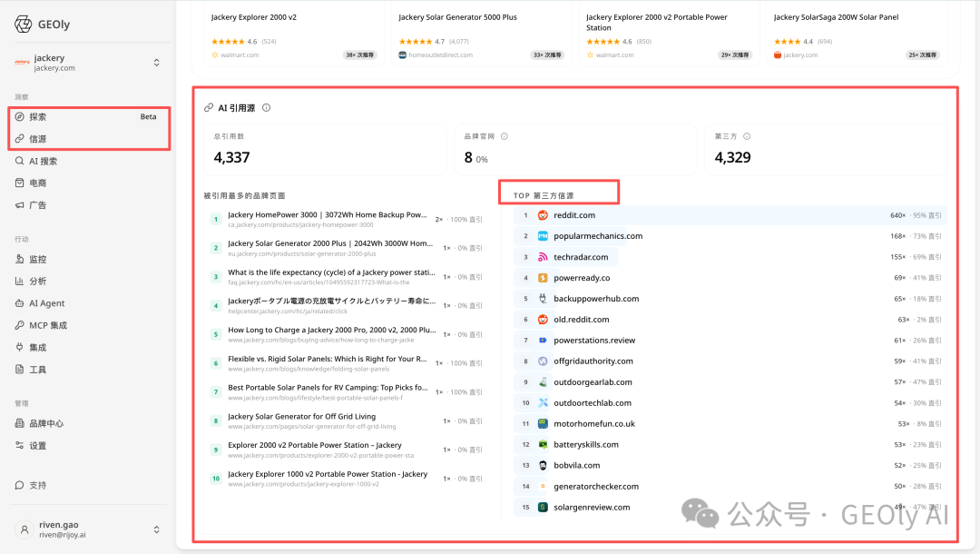Open AI 搜索 in the sidebar
This screenshot has height=554, width=980.
coord(43,162)
